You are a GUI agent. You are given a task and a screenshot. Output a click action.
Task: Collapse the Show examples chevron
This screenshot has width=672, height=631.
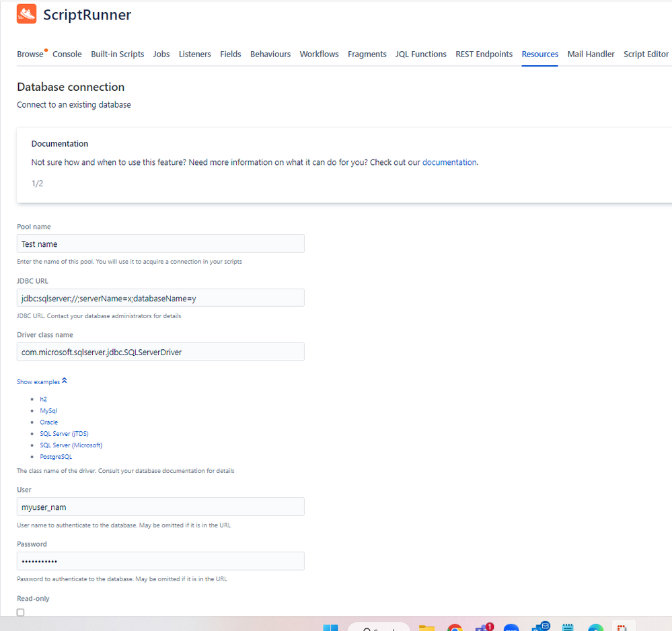point(65,381)
